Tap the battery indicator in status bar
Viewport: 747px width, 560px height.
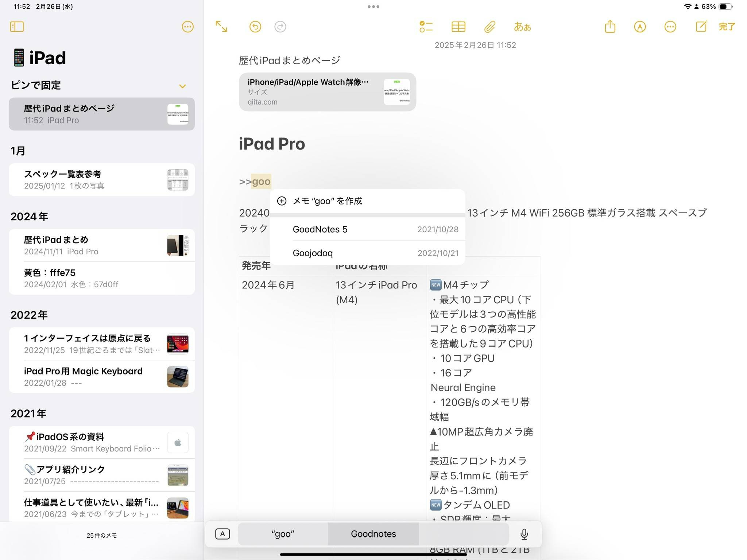click(x=725, y=7)
